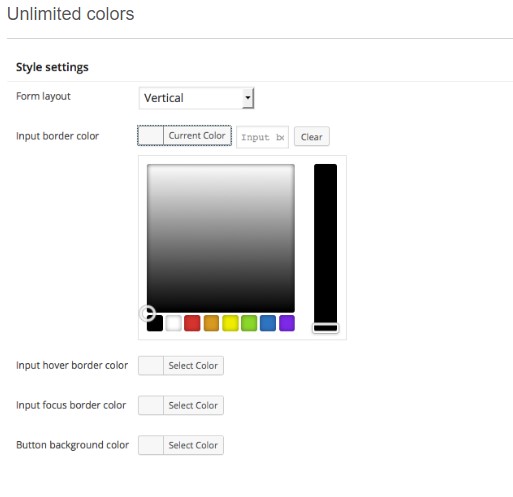Pick the yellow palette swatch
Screen dimensions: 513x497
point(230,323)
